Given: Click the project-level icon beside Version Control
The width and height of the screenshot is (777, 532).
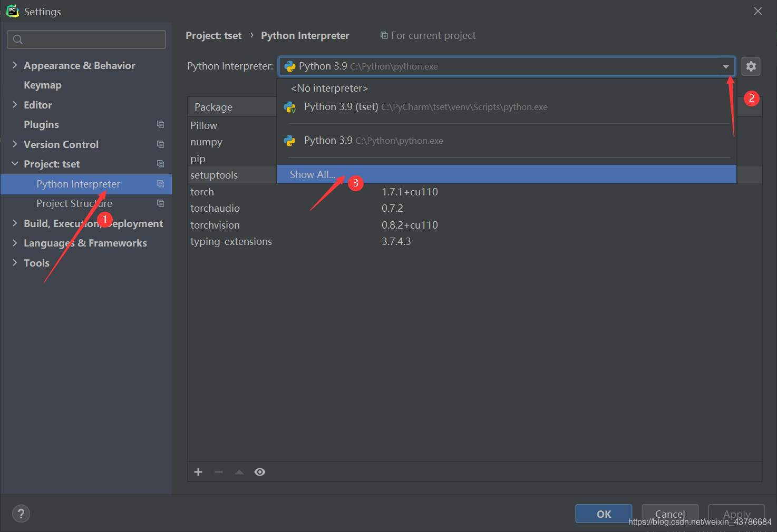Looking at the screenshot, I should [x=160, y=144].
